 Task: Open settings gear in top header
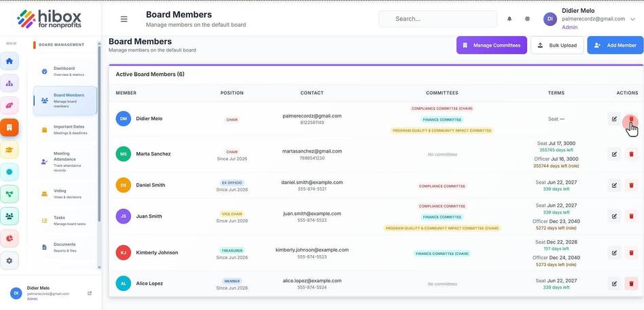(527, 19)
